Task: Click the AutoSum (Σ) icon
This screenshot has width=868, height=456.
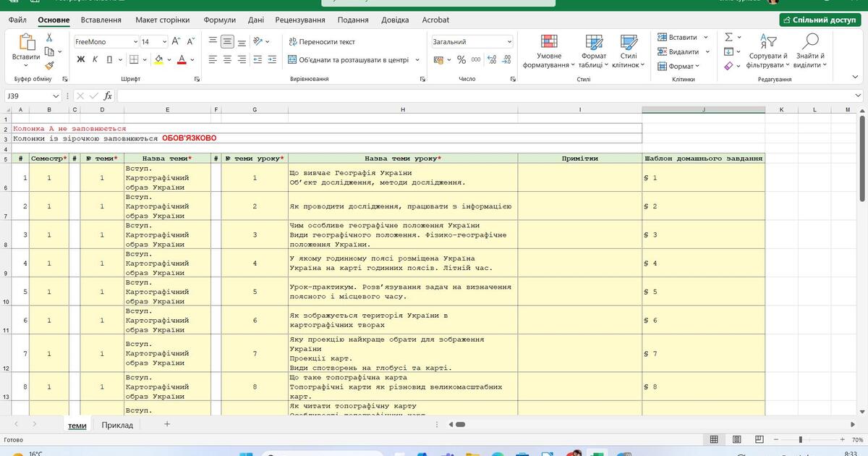Action: (x=728, y=37)
